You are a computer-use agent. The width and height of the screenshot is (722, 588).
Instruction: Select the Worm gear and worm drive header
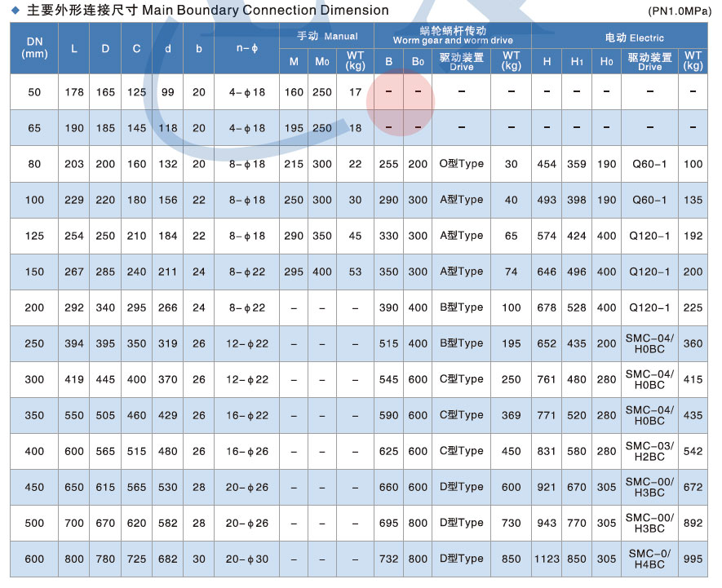[x=453, y=41]
